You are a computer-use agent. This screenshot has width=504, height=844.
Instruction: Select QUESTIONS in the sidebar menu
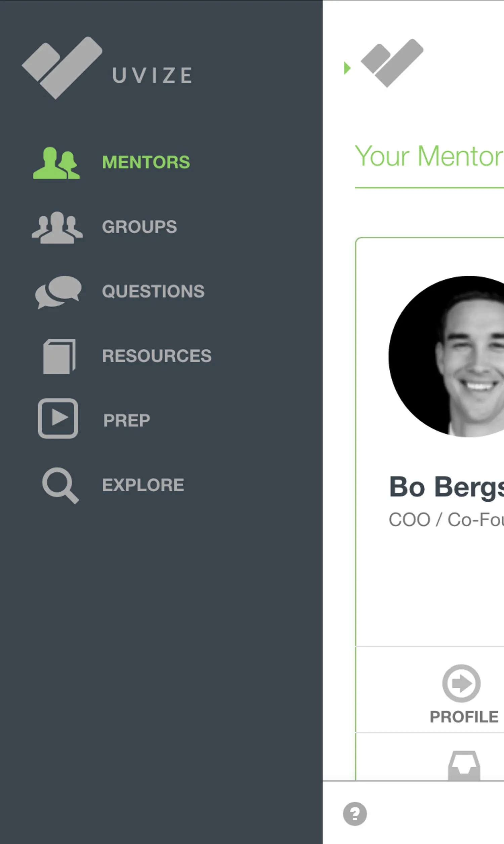pyautogui.click(x=153, y=291)
